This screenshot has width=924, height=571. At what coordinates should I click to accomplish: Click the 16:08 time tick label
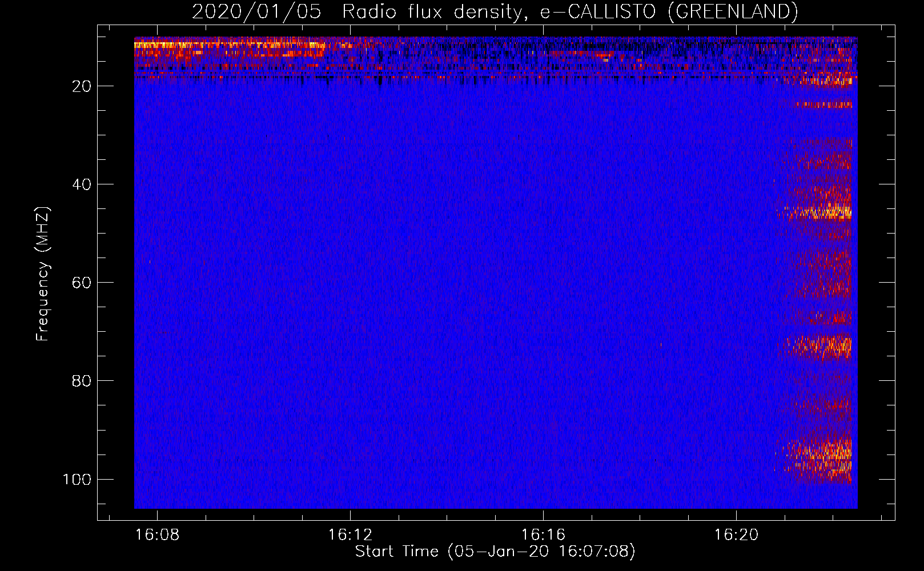158,534
